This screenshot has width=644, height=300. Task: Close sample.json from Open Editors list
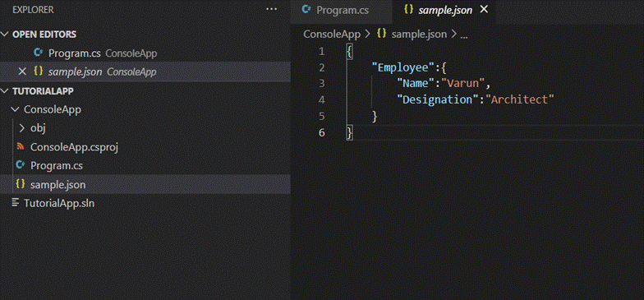(22, 72)
